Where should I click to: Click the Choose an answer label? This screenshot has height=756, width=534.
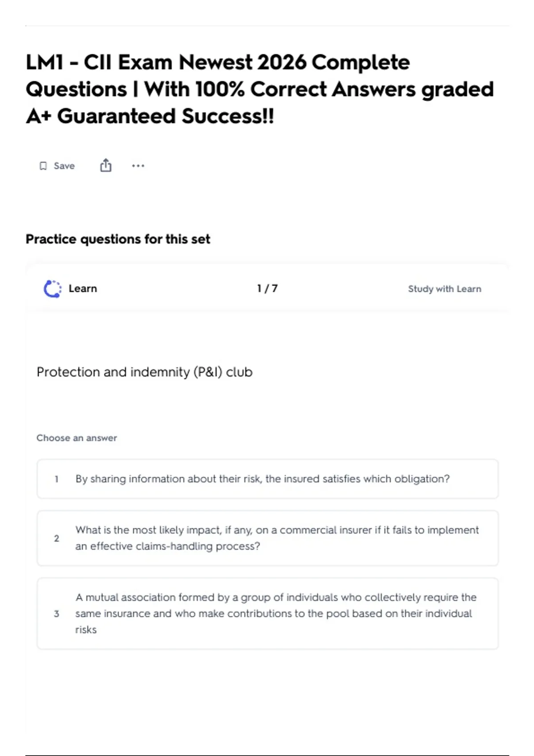point(77,438)
